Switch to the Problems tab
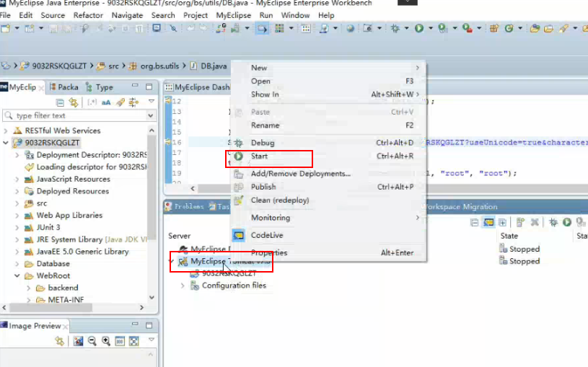The height and width of the screenshot is (367, 588). click(x=185, y=206)
